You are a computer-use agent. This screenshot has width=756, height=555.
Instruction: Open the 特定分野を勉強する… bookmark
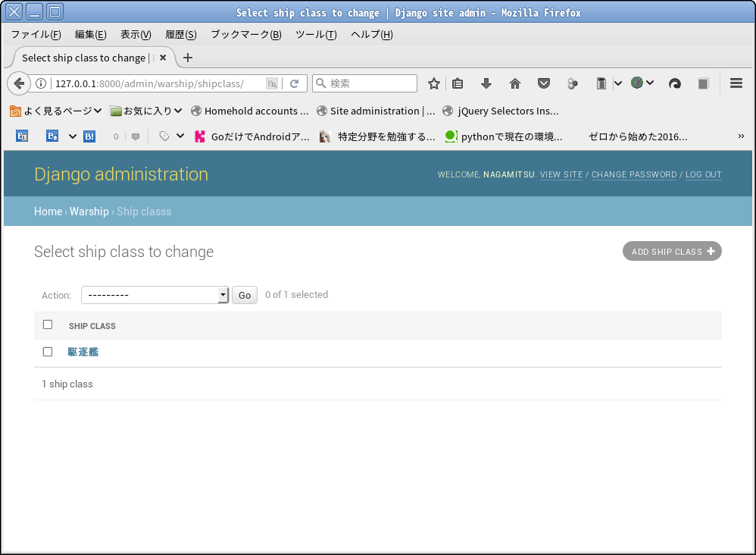(377, 136)
